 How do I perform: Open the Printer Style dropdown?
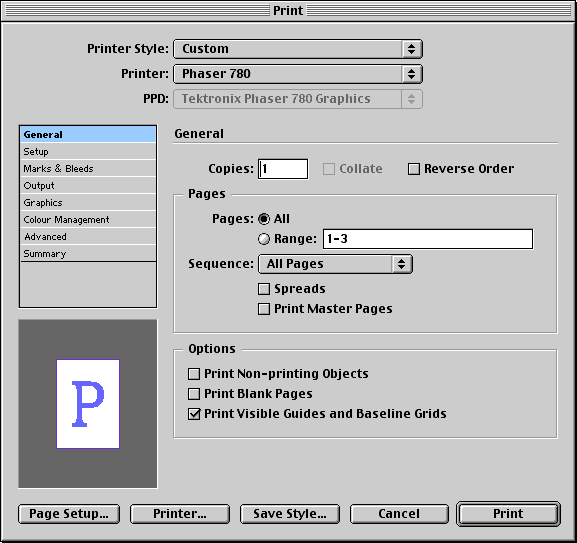point(298,49)
